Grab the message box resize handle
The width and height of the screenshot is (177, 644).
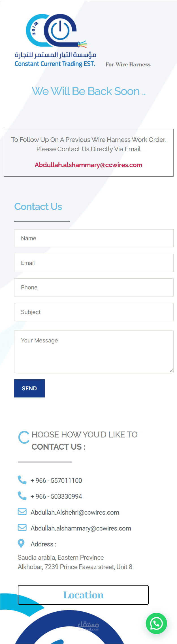(x=171, y=371)
